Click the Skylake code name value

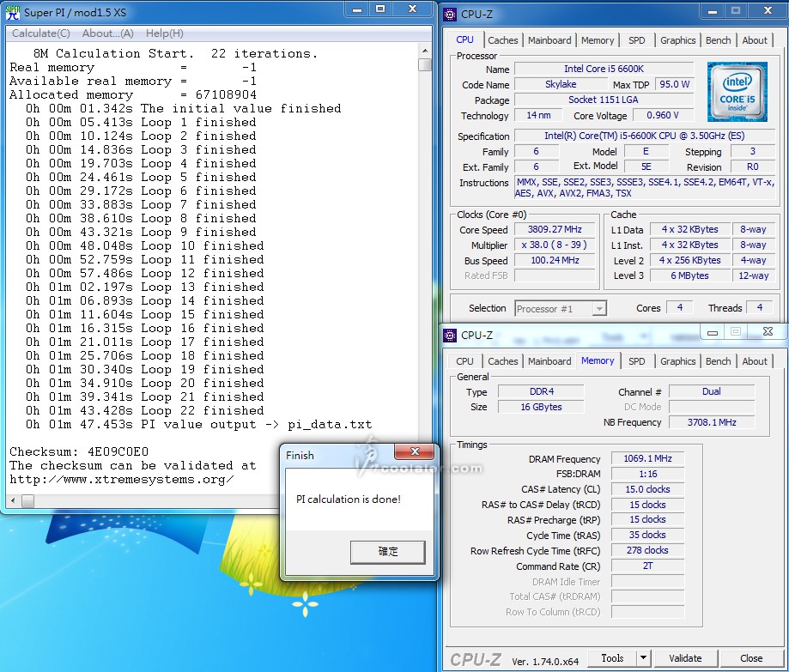561,84
